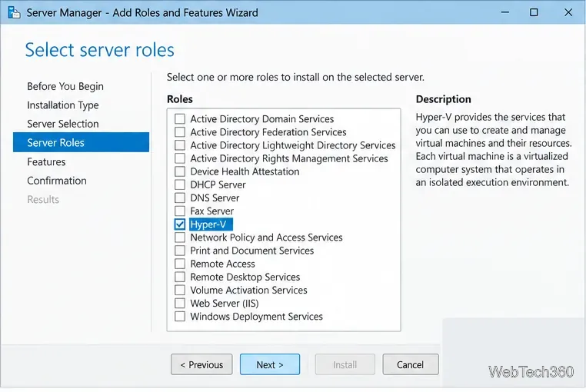Enable the DHCP Server checkbox

click(180, 184)
